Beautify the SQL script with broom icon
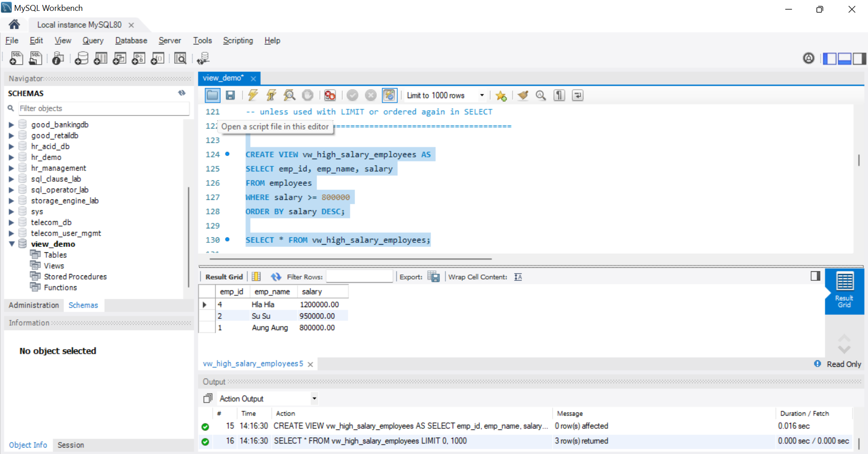The width and height of the screenshot is (868, 454). tap(523, 95)
